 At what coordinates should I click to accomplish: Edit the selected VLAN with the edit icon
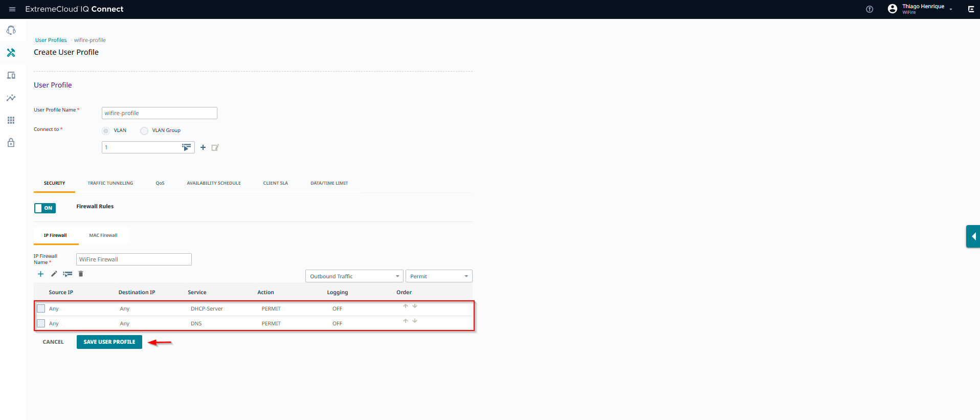pyautogui.click(x=215, y=147)
